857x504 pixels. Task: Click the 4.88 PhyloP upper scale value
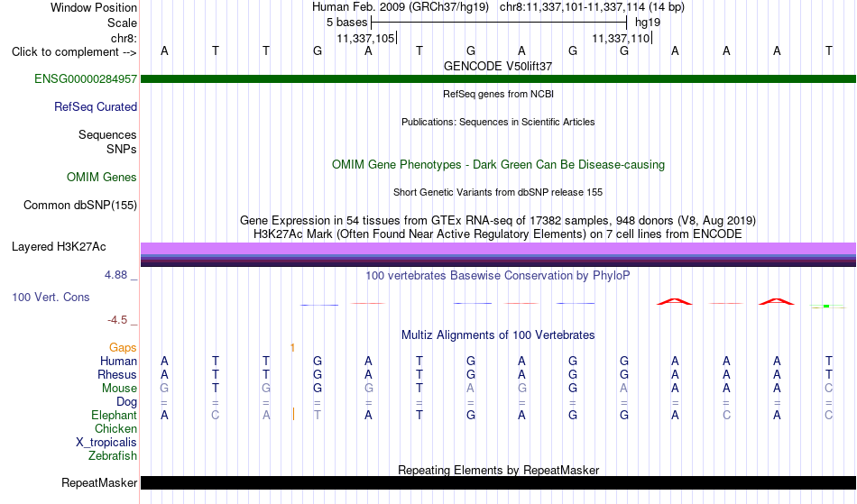point(115,275)
